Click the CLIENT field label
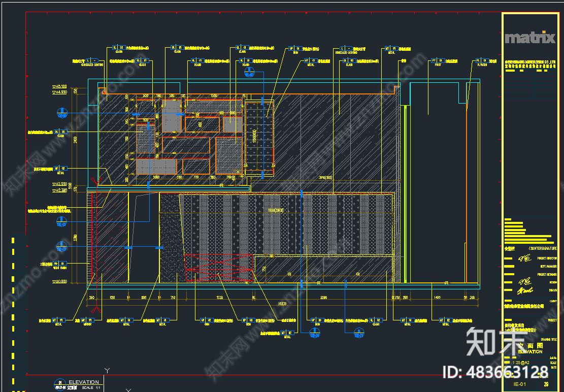 click(553, 301)
